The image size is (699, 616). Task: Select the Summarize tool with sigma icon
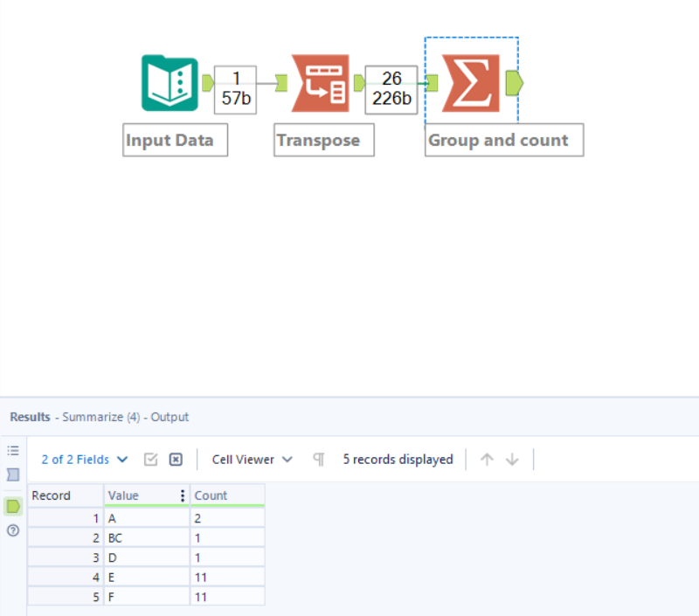[x=472, y=83]
